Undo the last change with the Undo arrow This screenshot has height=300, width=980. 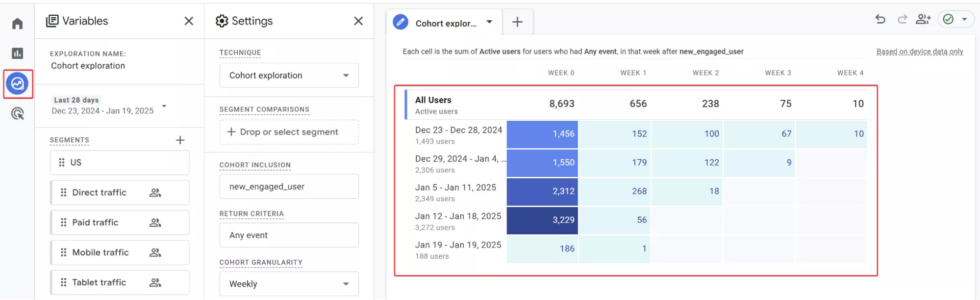click(880, 19)
